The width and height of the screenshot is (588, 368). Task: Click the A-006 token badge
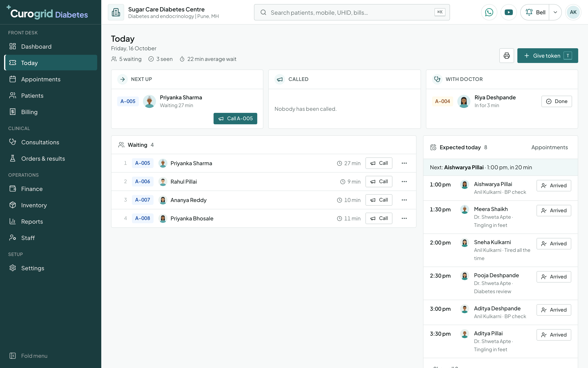(142, 182)
